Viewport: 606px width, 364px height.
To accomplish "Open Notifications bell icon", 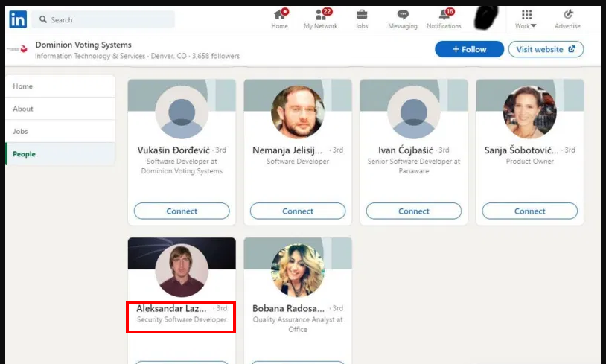I will (444, 19).
